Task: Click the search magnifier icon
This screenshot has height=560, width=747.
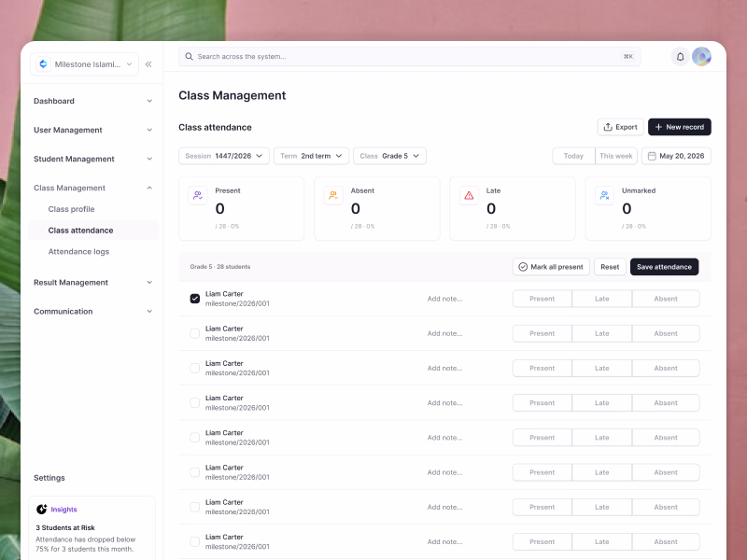Action: point(190,57)
